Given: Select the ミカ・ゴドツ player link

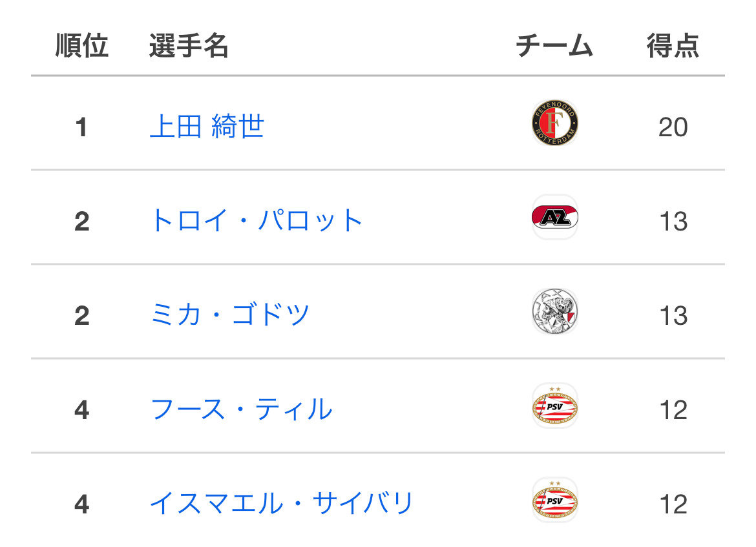Looking at the screenshot, I should pyautogui.click(x=230, y=315).
